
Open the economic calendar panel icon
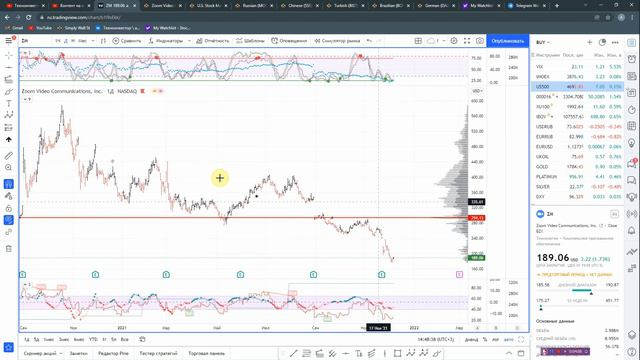[x=632, y=126]
